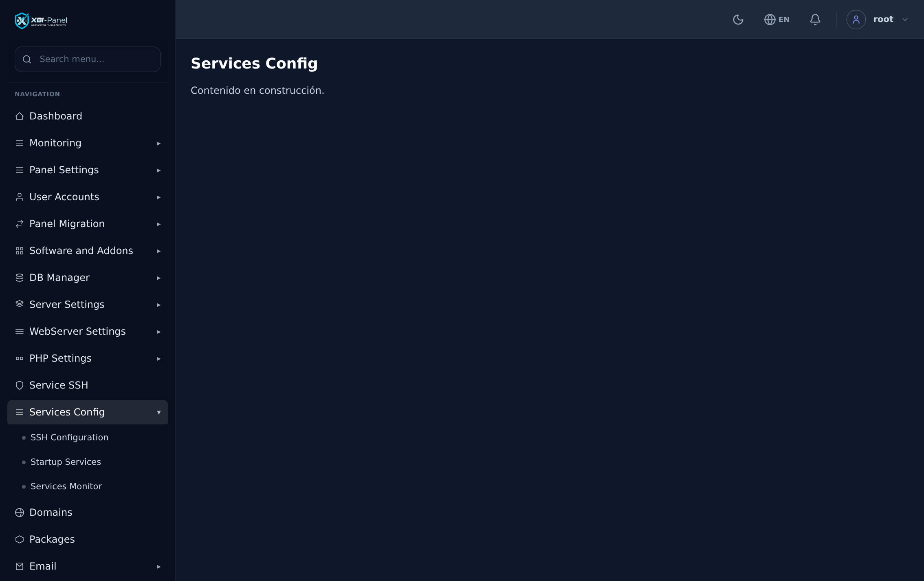
Task: Click the PHP Settings icon
Action: point(20,358)
